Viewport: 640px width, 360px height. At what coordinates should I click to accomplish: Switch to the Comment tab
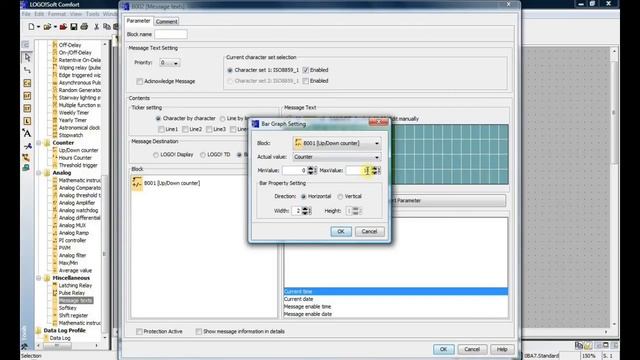(x=167, y=22)
